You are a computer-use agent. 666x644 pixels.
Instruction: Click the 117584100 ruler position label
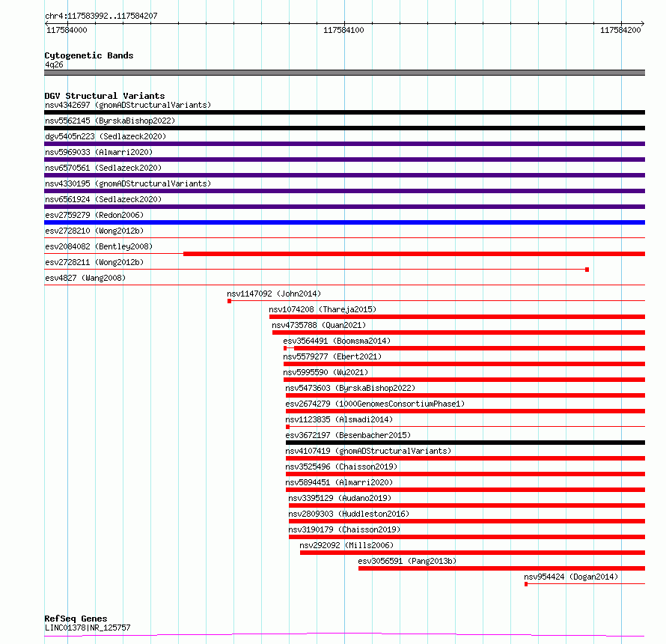343,30
